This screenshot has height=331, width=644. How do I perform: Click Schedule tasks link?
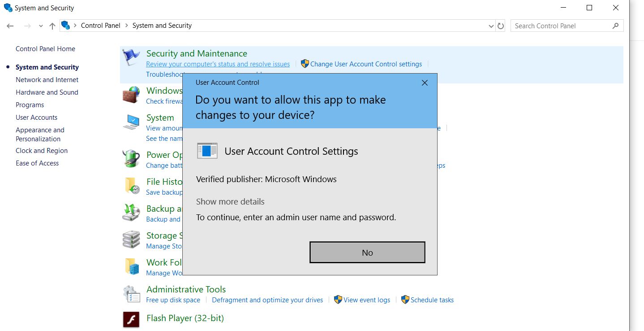(x=432, y=300)
